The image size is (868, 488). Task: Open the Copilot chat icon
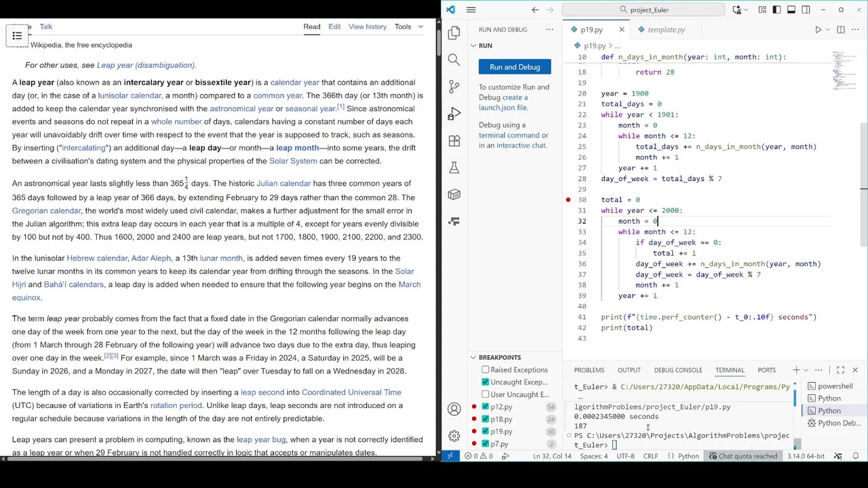pyautogui.click(x=736, y=9)
